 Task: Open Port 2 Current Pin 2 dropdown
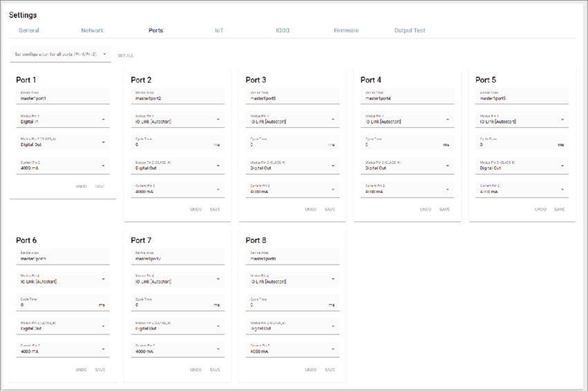[x=178, y=189]
